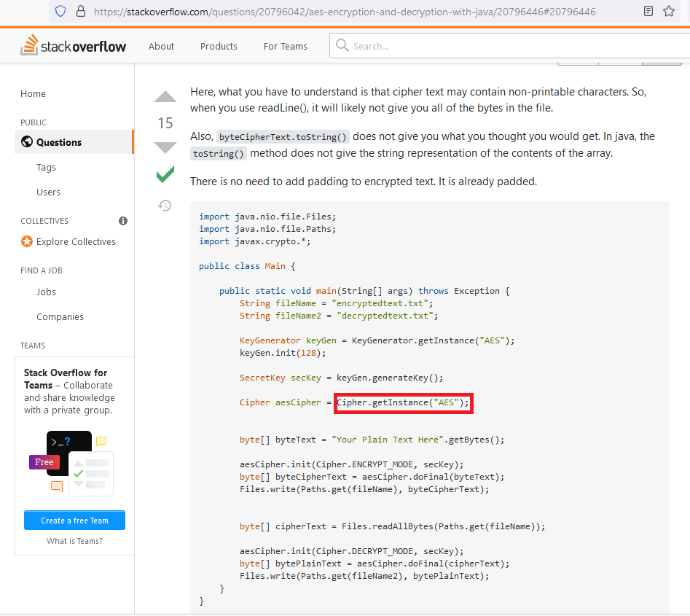Click the green accepted answer checkmark
This screenshot has width=690, height=616.
pos(165,174)
